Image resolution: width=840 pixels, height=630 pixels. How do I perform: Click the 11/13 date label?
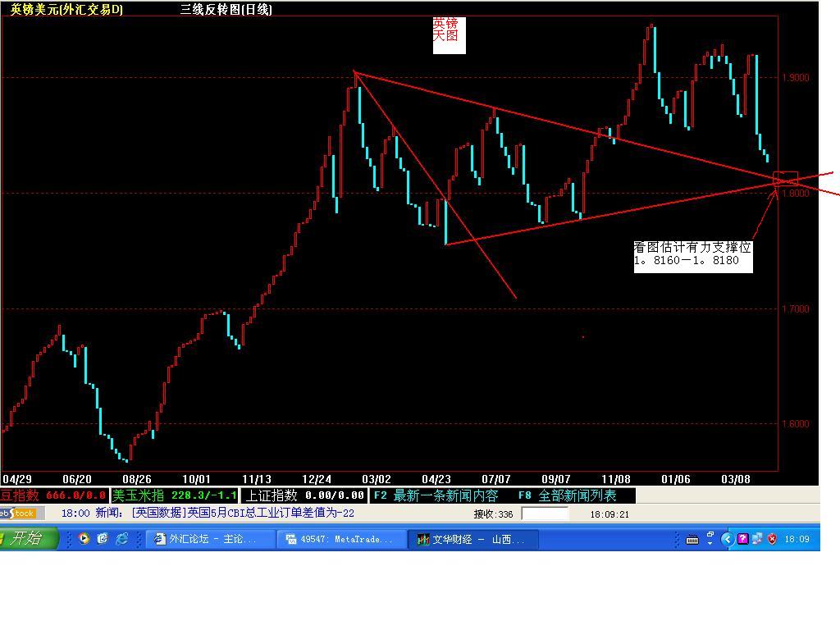pos(257,479)
